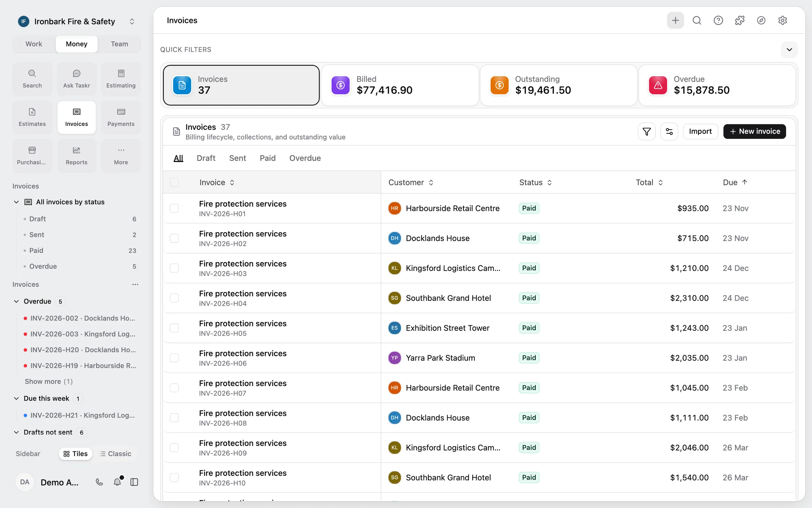Open the Search tile in sidebar
The height and width of the screenshot is (508, 812).
point(32,79)
